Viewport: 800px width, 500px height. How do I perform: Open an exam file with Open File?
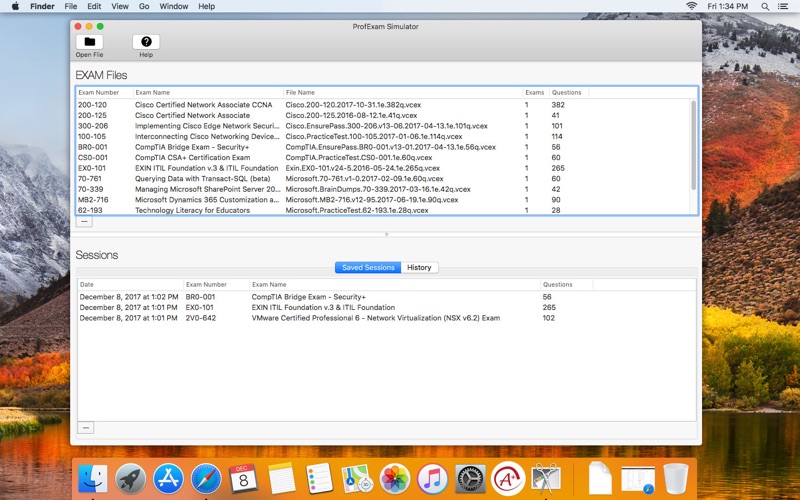(x=89, y=45)
